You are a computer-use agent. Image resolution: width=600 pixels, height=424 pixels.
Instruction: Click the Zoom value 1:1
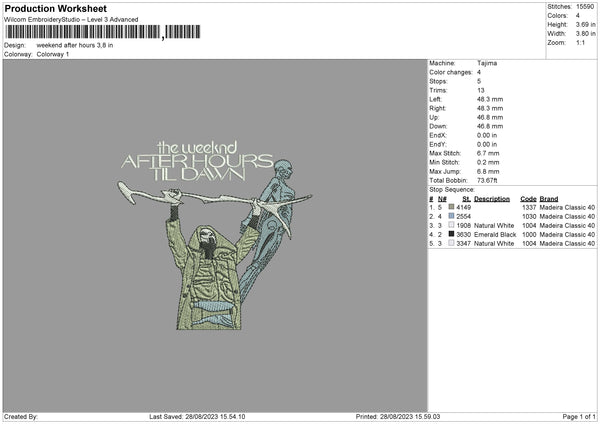(580, 43)
